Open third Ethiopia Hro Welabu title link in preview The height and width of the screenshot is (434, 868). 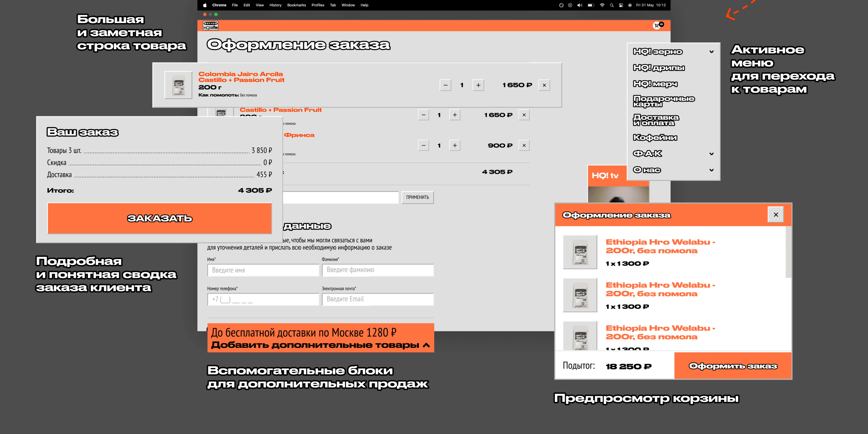pos(660,333)
